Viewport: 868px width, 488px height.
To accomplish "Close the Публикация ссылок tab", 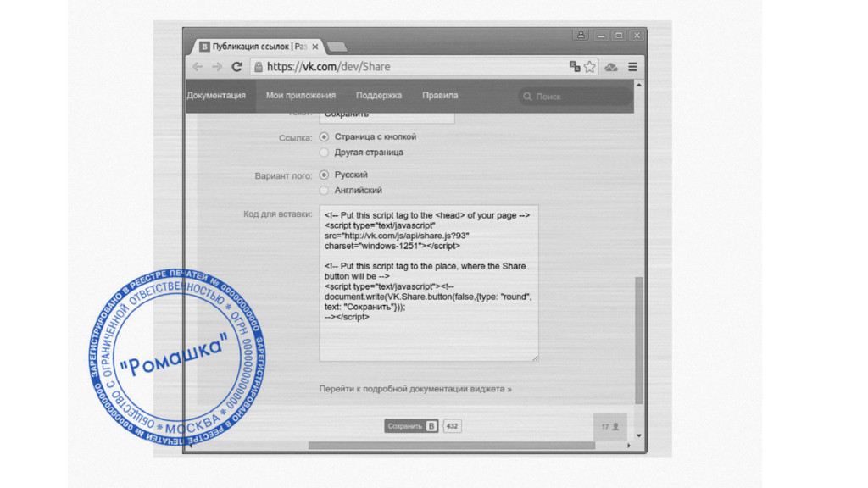I will pos(315,47).
